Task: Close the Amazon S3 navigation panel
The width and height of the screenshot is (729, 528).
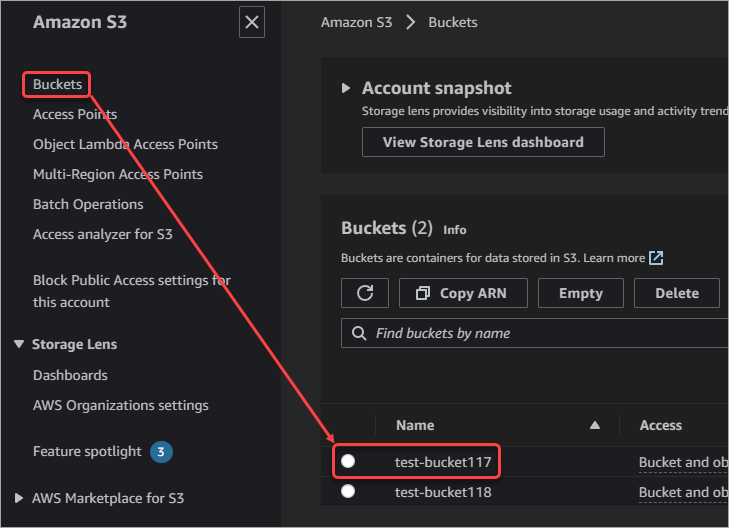Action: [252, 22]
